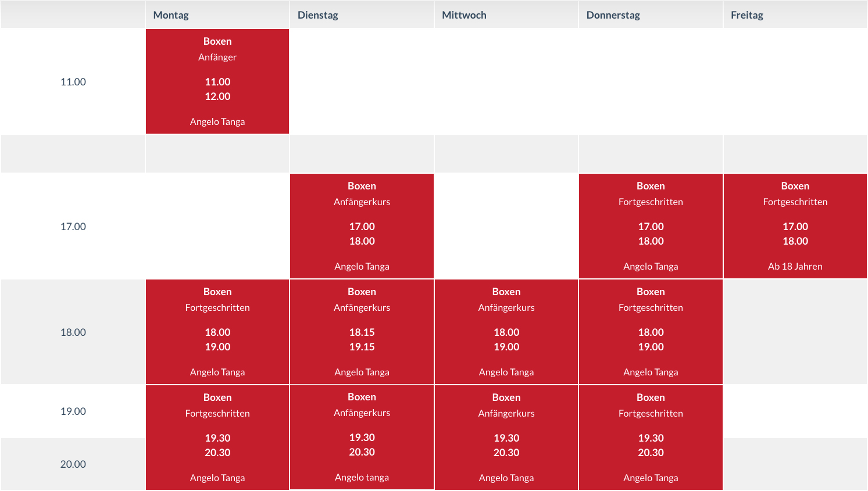Image resolution: width=868 pixels, height=491 pixels.
Task: Click the Mittwoch column header
Action: [x=464, y=15]
